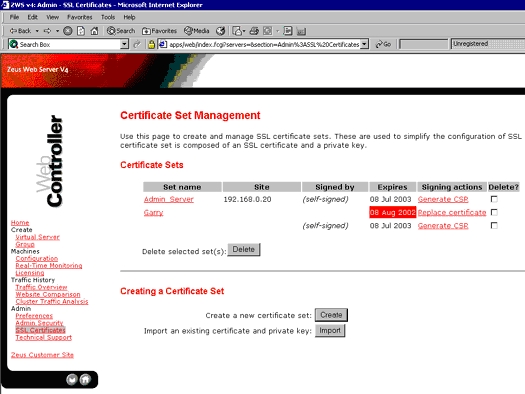
Task: Expand the address bar URL dropdown
Action: point(365,44)
